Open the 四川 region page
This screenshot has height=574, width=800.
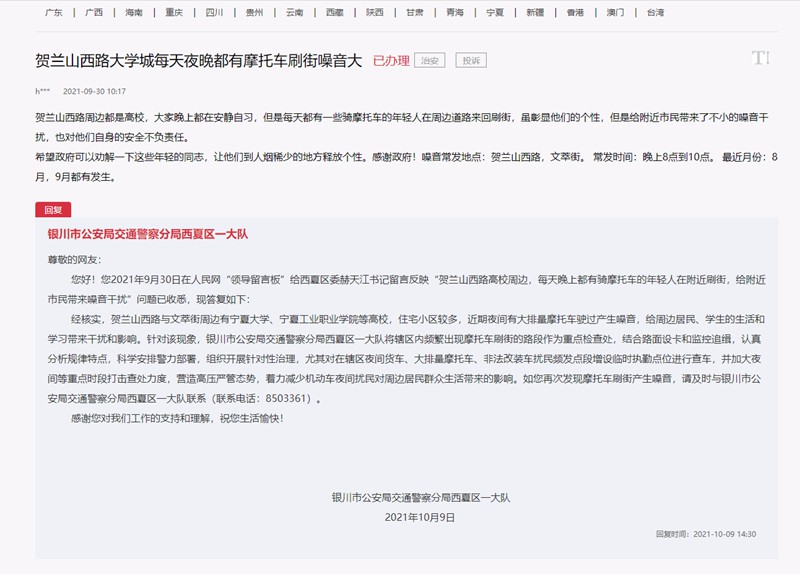click(214, 13)
